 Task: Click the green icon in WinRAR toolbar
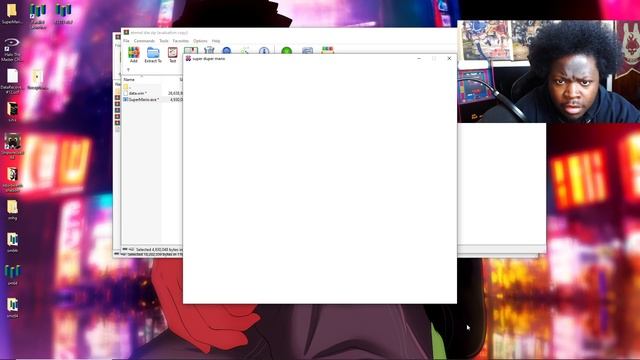coord(287,50)
